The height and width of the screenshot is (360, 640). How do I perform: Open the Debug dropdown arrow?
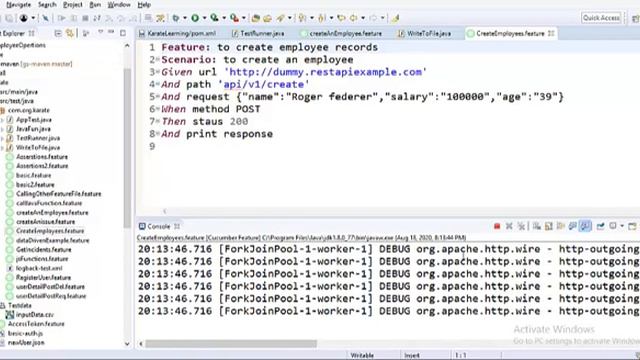click(x=184, y=18)
